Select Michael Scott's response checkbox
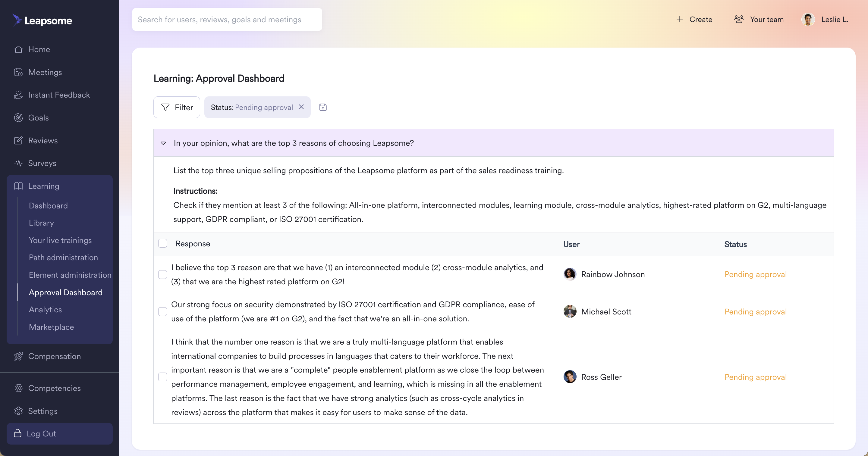 [x=162, y=311]
